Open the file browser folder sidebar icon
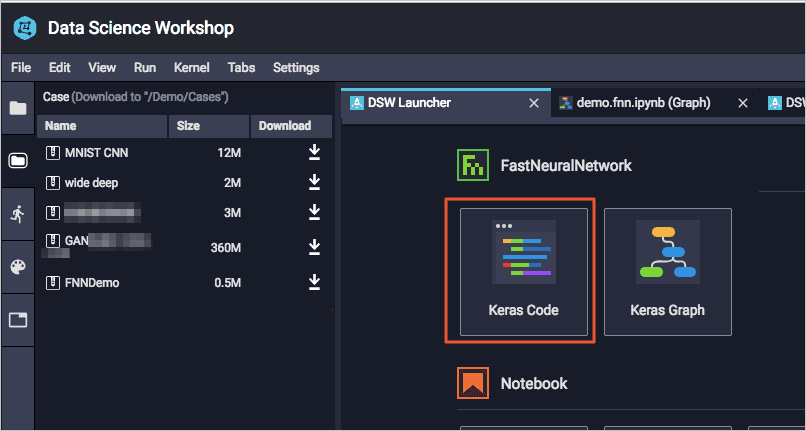 [x=18, y=108]
